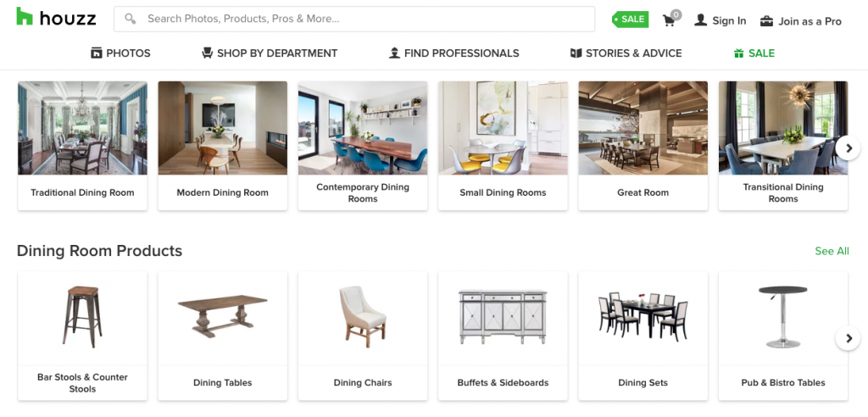The image size is (868, 417).
Task: Open Great Room photo card
Action: click(643, 146)
